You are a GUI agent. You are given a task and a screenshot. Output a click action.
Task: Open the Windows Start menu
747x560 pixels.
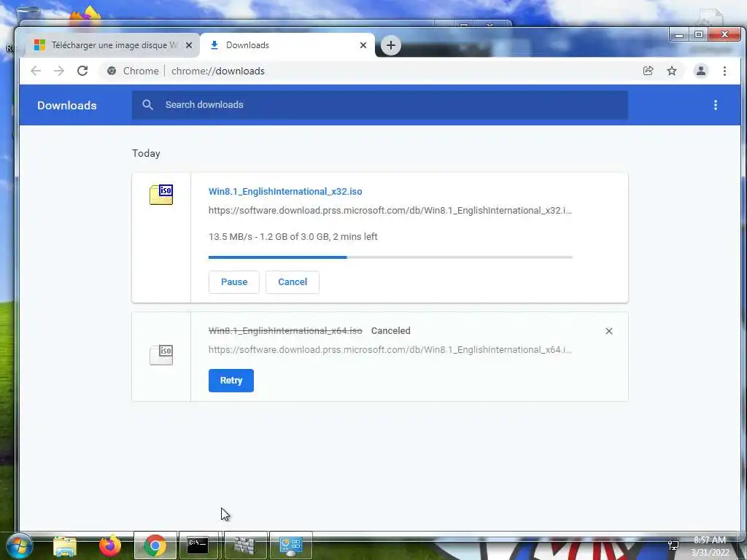pyautogui.click(x=19, y=545)
